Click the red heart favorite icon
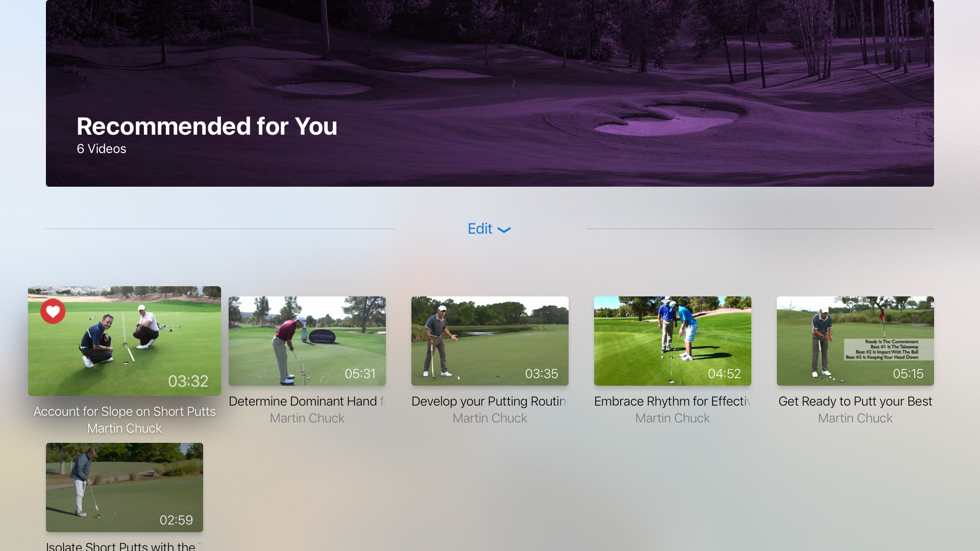Screen dimensions: 980x551 (53, 311)
